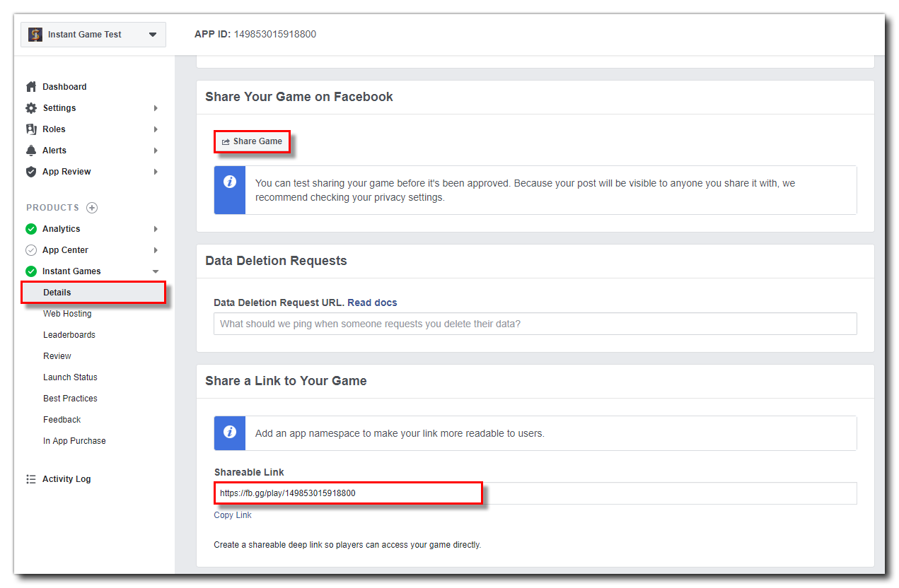Image resolution: width=899 pixels, height=588 pixels.
Task: Click the plus icon next to PRODUCTS
Action: coord(92,208)
